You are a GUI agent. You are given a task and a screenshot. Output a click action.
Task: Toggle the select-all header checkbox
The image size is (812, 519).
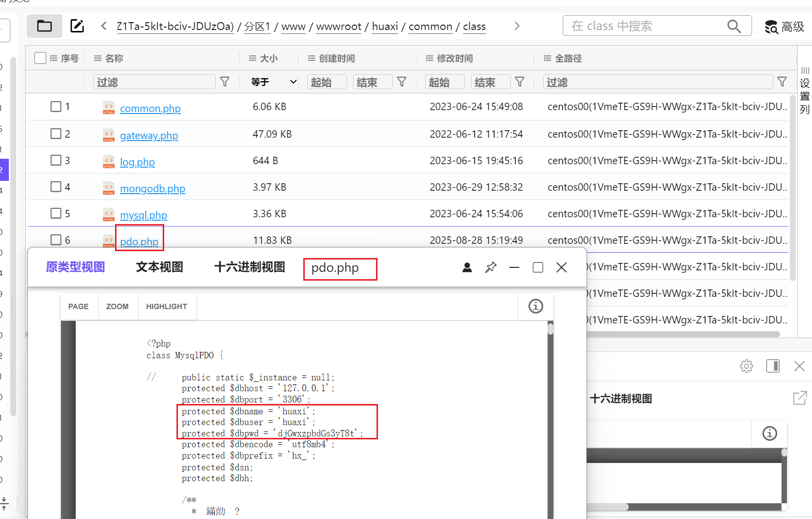pos(40,58)
